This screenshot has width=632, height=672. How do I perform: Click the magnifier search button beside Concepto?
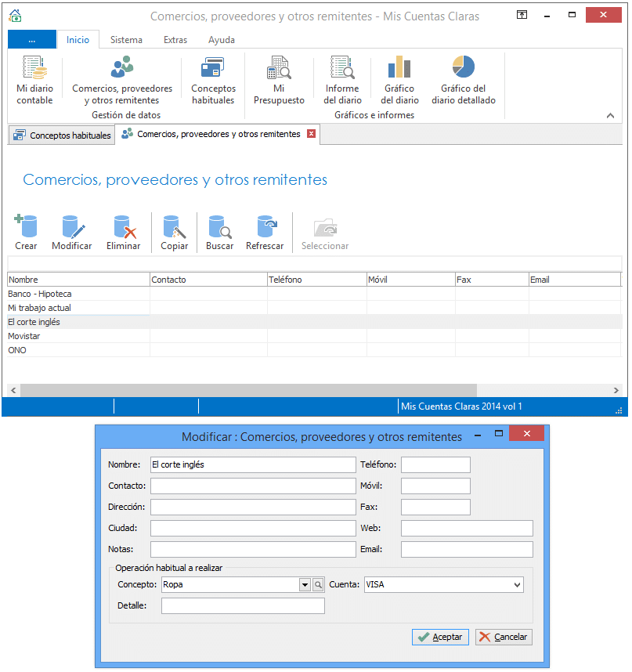click(x=318, y=584)
